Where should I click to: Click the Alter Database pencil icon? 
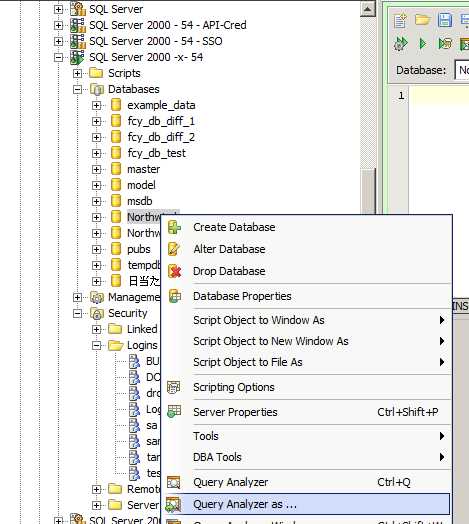coord(174,249)
